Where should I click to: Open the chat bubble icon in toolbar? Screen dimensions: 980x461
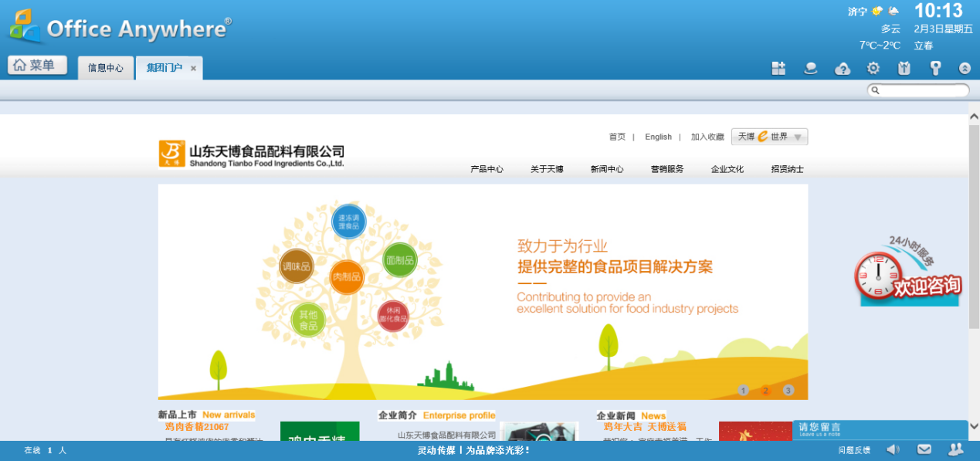pyautogui.click(x=810, y=69)
